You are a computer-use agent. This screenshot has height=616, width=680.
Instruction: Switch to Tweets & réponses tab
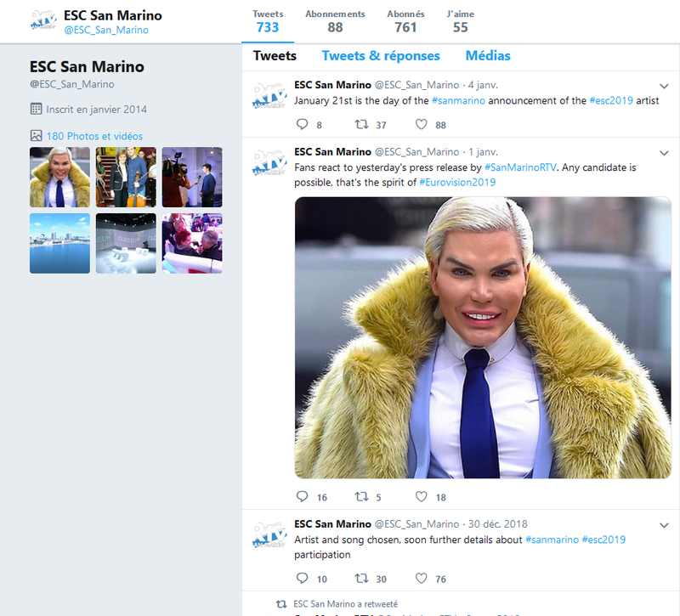(x=381, y=56)
